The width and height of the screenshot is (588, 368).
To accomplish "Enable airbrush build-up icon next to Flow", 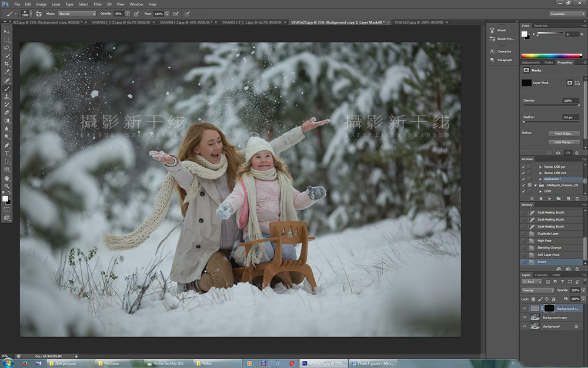I will pos(175,14).
